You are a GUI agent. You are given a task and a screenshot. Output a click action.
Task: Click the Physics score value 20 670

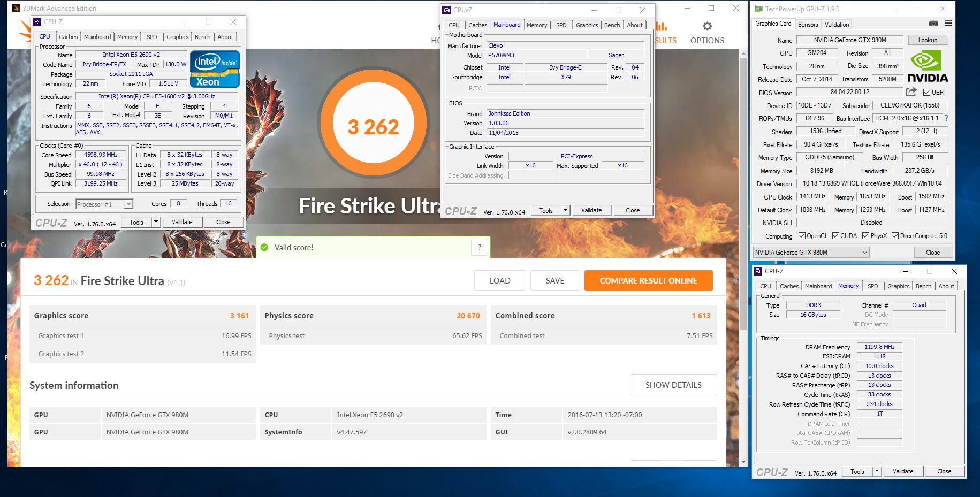pos(468,316)
